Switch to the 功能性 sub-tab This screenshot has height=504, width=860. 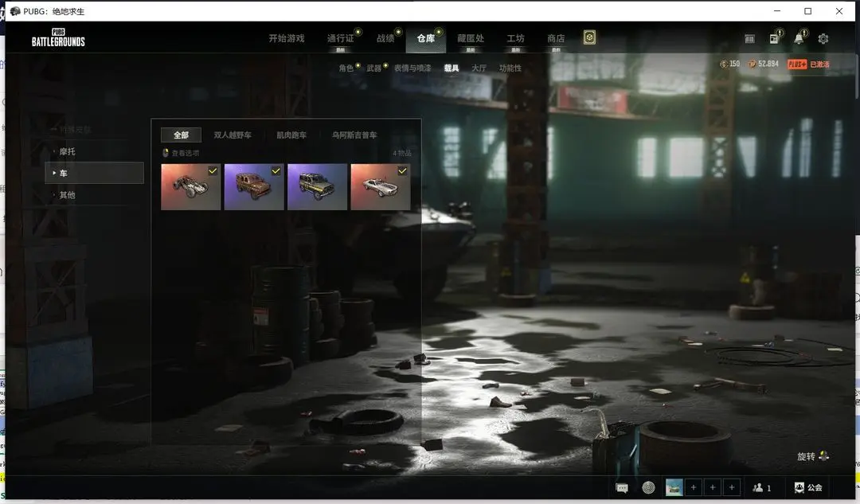click(x=510, y=68)
